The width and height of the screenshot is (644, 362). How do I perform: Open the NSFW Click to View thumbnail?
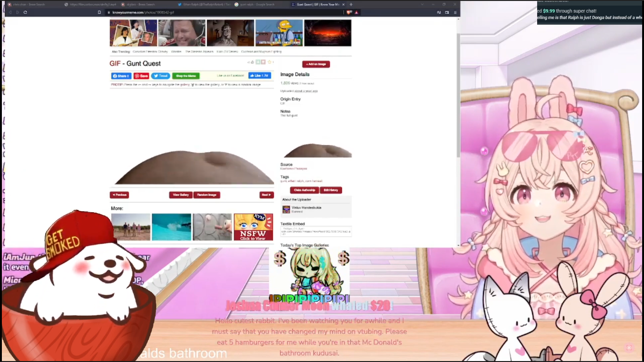pos(253,227)
